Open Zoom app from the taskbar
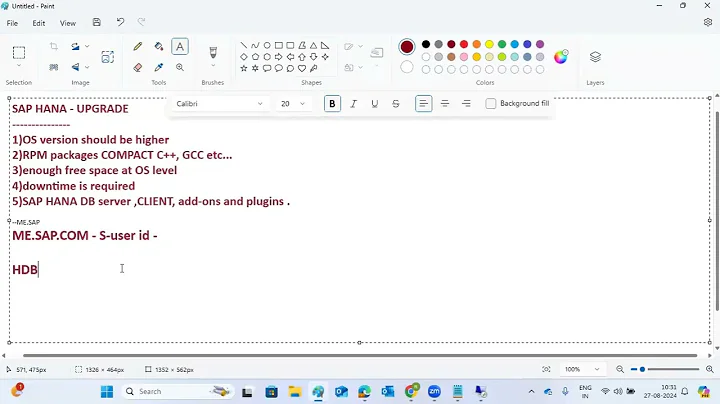The image size is (720, 404). pos(434,392)
